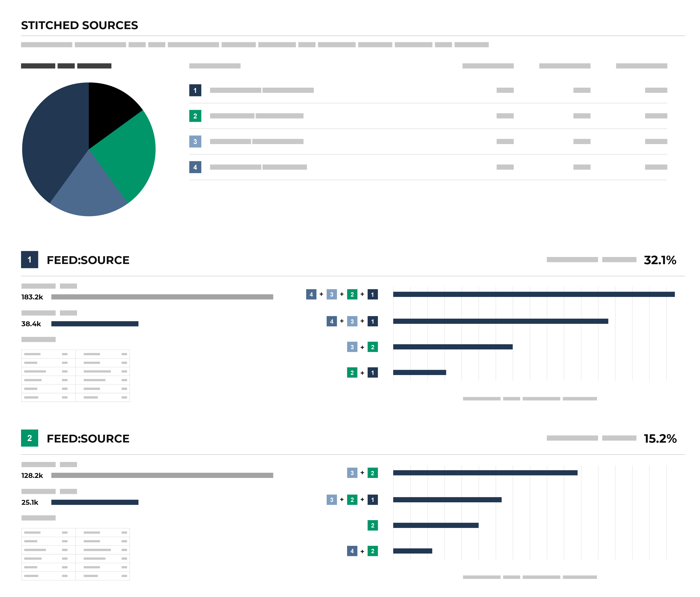This screenshot has width=700, height=597.
Task: Click the light blue number 3 legend badge
Action: tap(195, 141)
